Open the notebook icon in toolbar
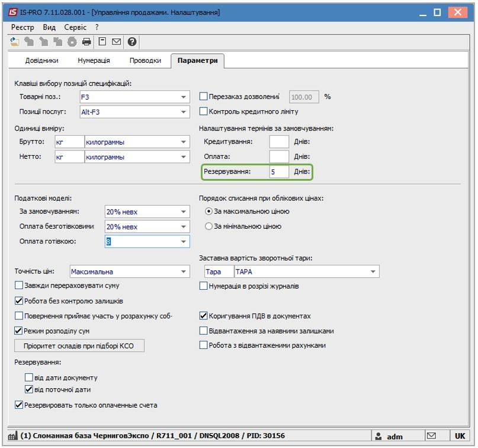The width and height of the screenshot is (478, 448). (102, 41)
